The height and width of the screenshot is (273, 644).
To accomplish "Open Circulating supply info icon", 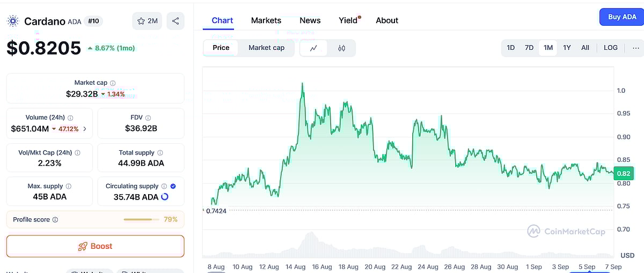I will click(164, 187).
